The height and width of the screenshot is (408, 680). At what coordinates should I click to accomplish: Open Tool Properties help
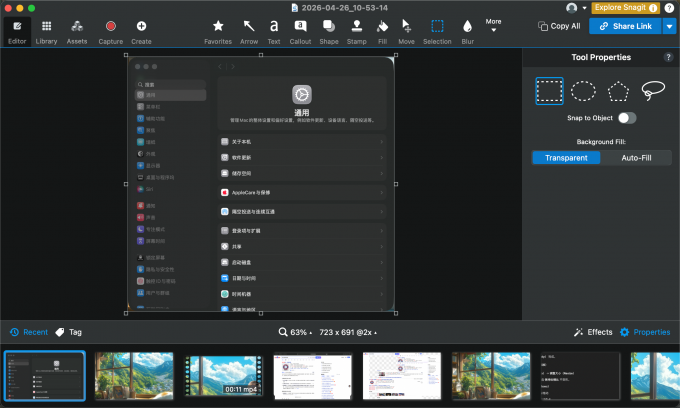coord(668,57)
